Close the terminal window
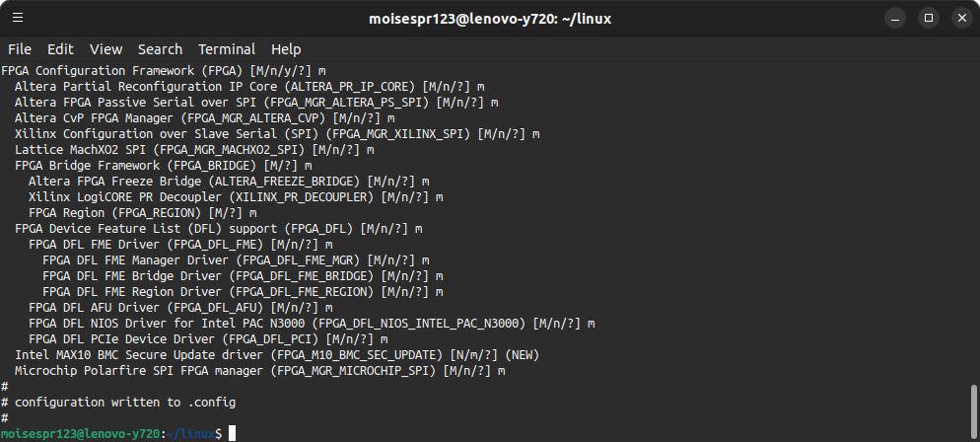The width and height of the screenshot is (980, 442). [x=962, y=18]
